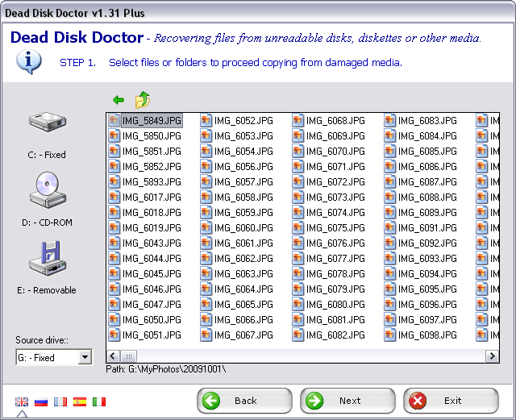Click the icon of IMG_6083.JPG

pyautogui.click(x=389, y=120)
